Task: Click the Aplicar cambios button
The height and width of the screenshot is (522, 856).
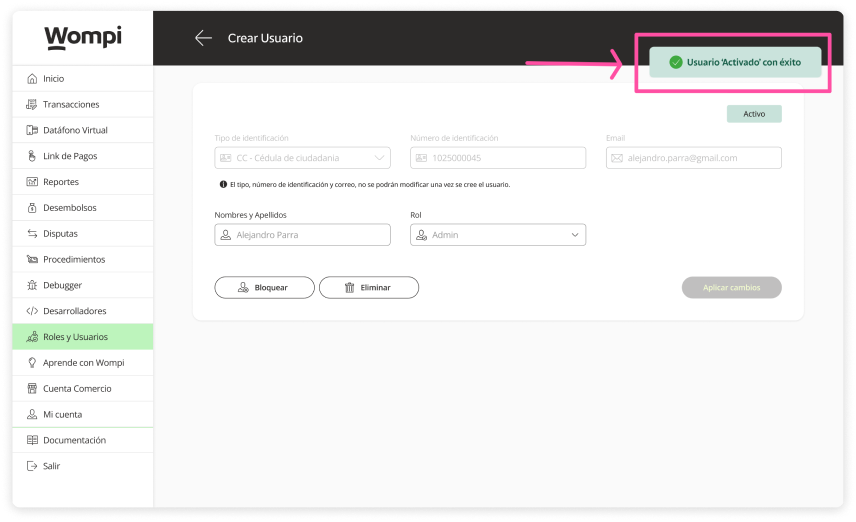Action: pos(731,288)
